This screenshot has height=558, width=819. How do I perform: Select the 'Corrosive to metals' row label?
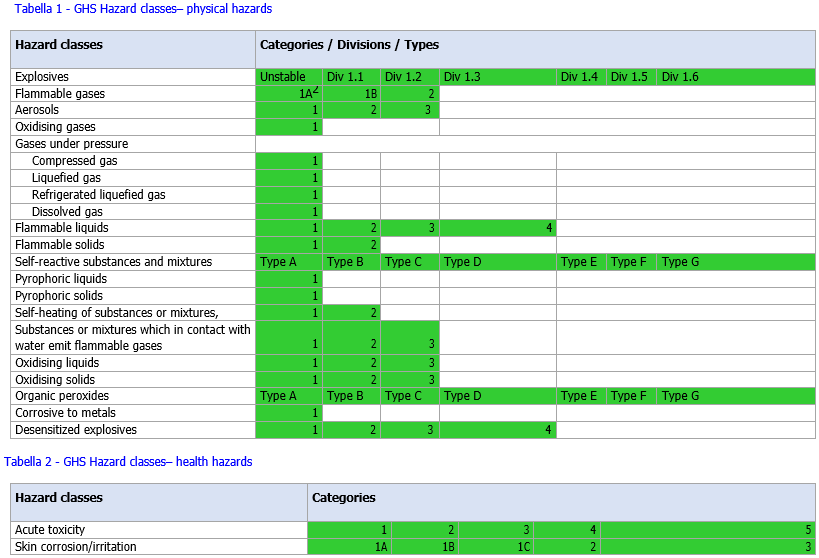65,413
